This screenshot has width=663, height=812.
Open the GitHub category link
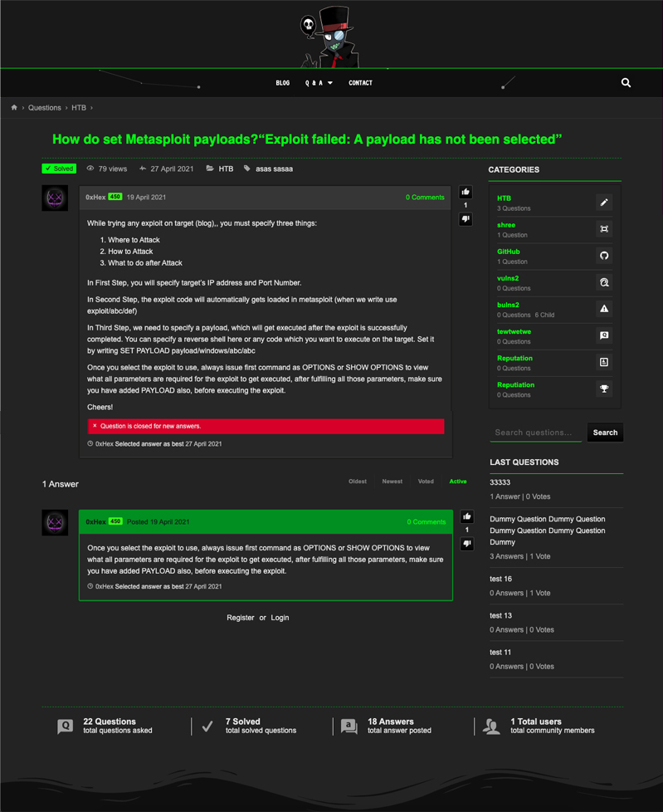coord(509,252)
